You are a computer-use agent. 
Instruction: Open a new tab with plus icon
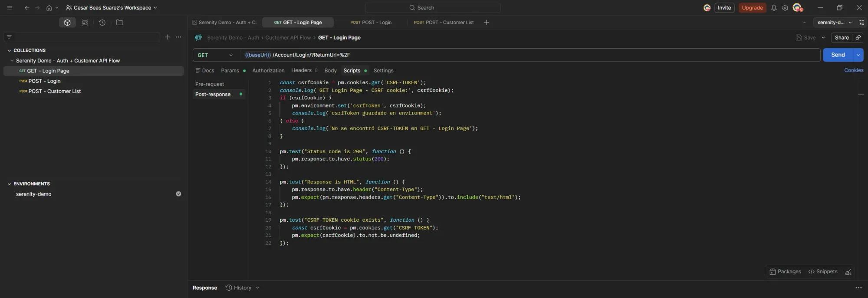pos(487,23)
